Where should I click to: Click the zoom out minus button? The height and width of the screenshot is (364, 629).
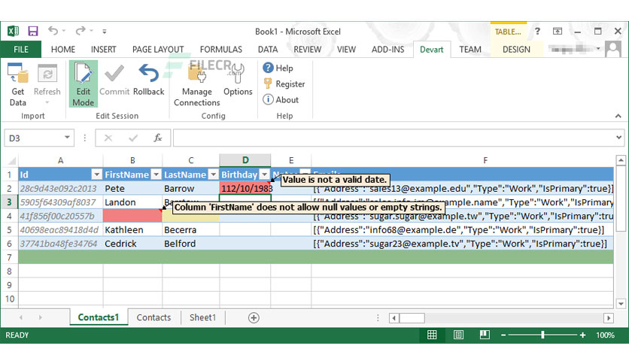pyautogui.click(x=503, y=335)
